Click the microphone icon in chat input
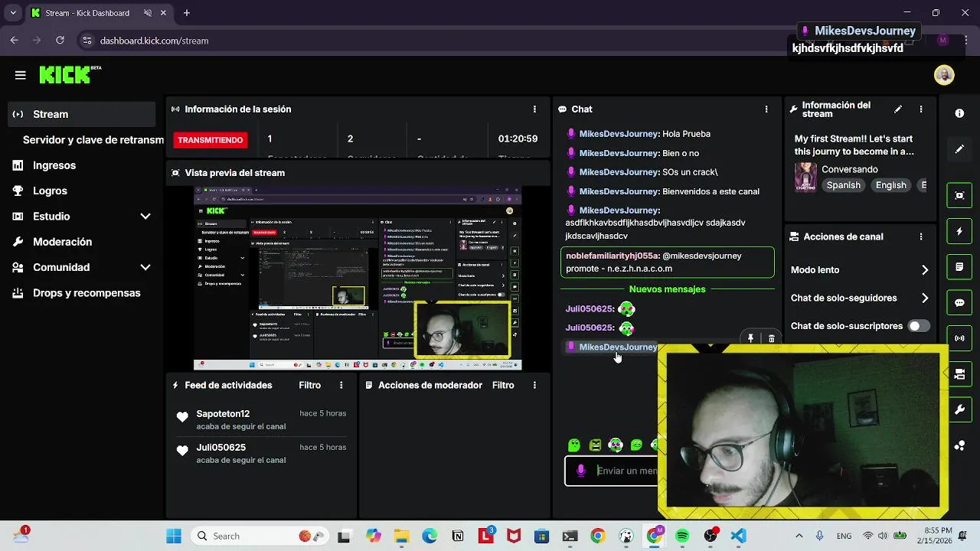 [x=581, y=471]
